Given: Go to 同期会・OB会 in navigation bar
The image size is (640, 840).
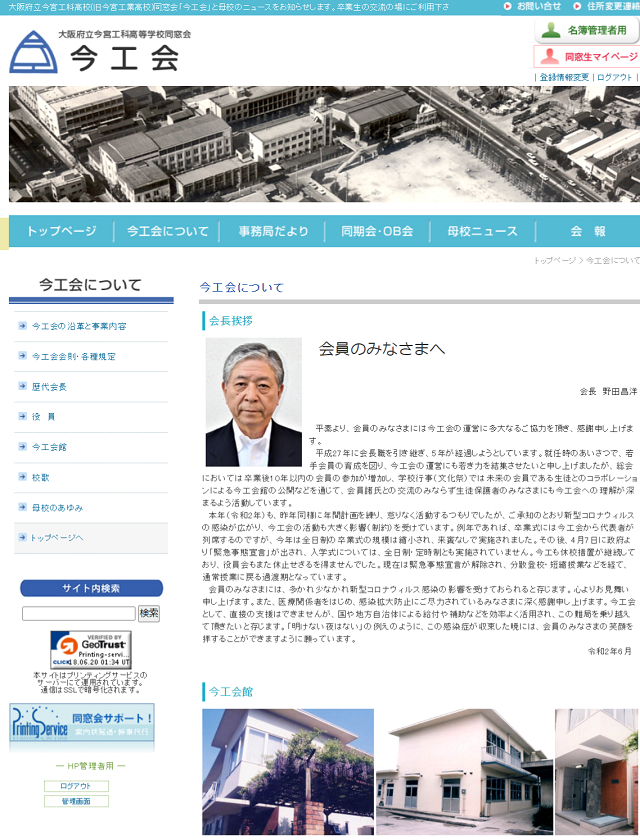Looking at the screenshot, I should click(x=376, y=231).
